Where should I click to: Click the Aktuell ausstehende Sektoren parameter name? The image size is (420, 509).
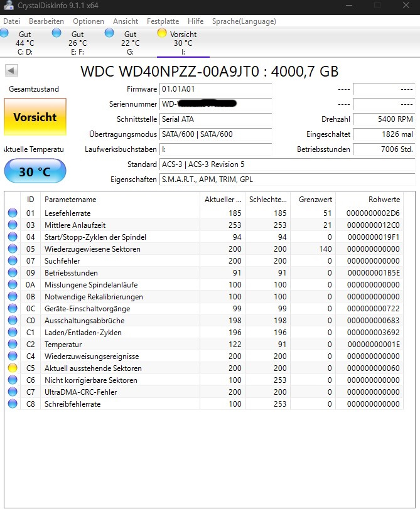pyautogui.click(x=93, y=368)
